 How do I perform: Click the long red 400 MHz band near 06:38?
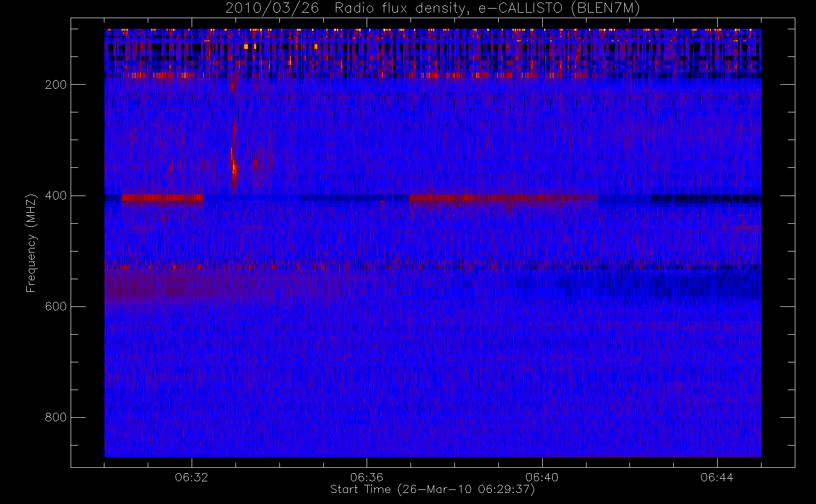503,198
